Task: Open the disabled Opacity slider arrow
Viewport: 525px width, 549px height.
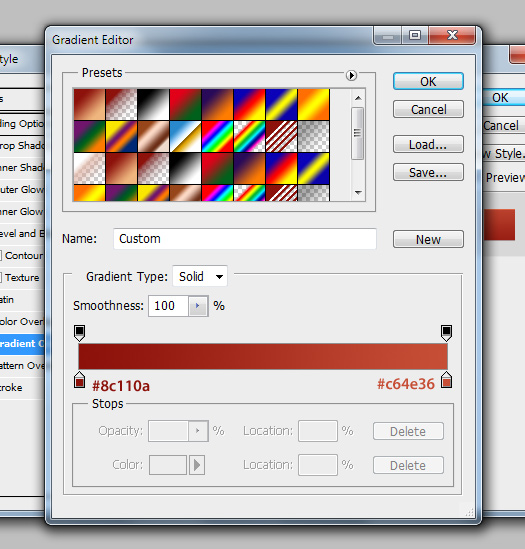Action: [198, 431]
